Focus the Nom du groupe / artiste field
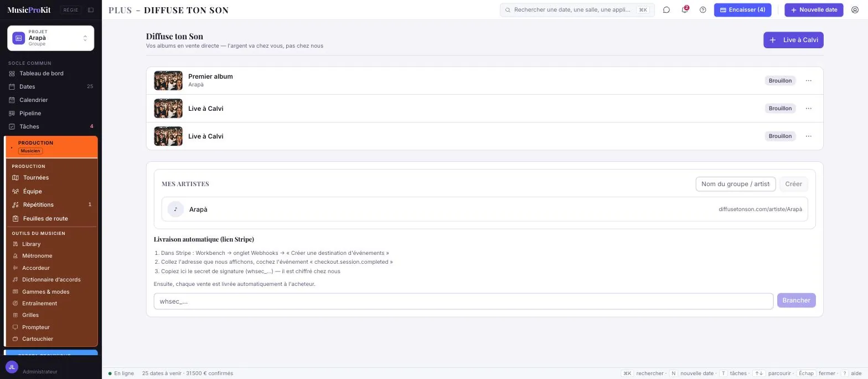 735,184
